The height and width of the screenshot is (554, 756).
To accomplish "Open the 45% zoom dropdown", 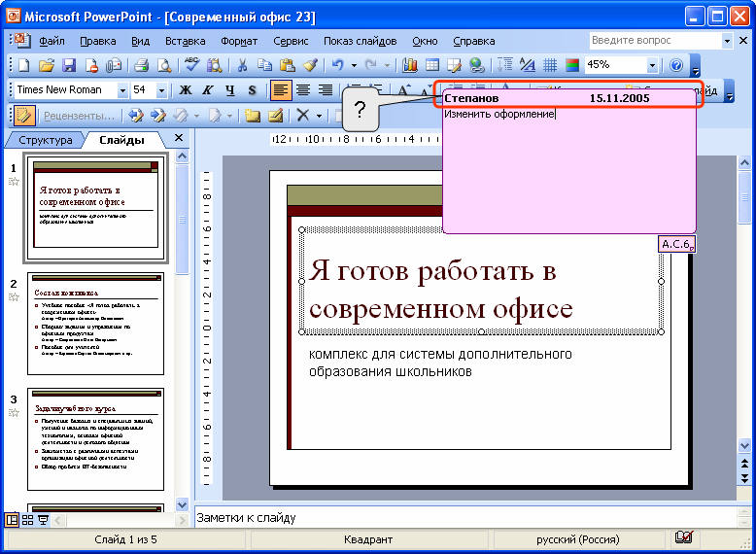I will (x=652, y=65).
